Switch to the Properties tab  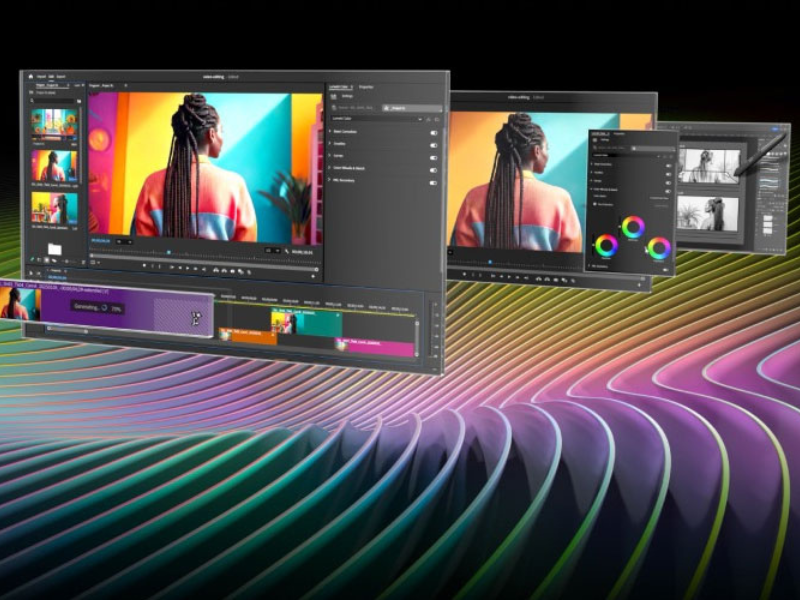366,87
